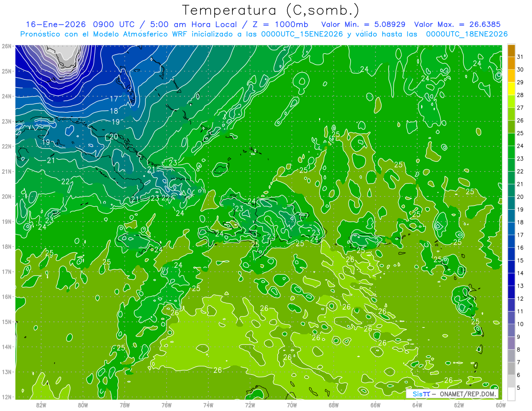The width and height of the screenshot is (532, 411).
Task: Click the '60W' longitude axis label
Action: click(x=501, y=405)
